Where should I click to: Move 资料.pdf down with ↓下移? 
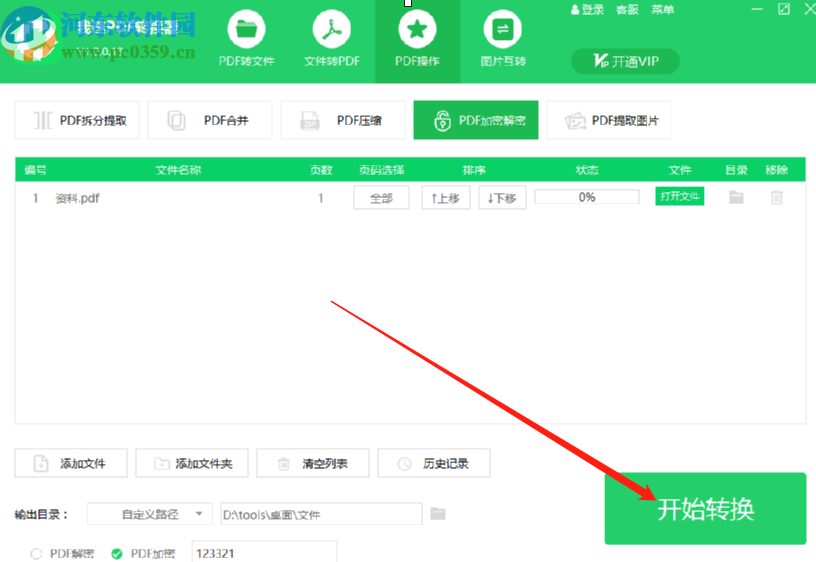pyautogui.click(x=502, y=198)
